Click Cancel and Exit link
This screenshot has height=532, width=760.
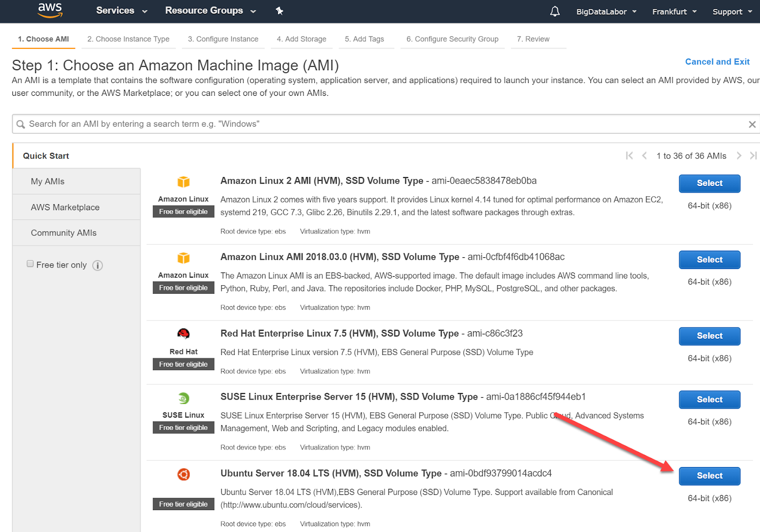point(717,62)
